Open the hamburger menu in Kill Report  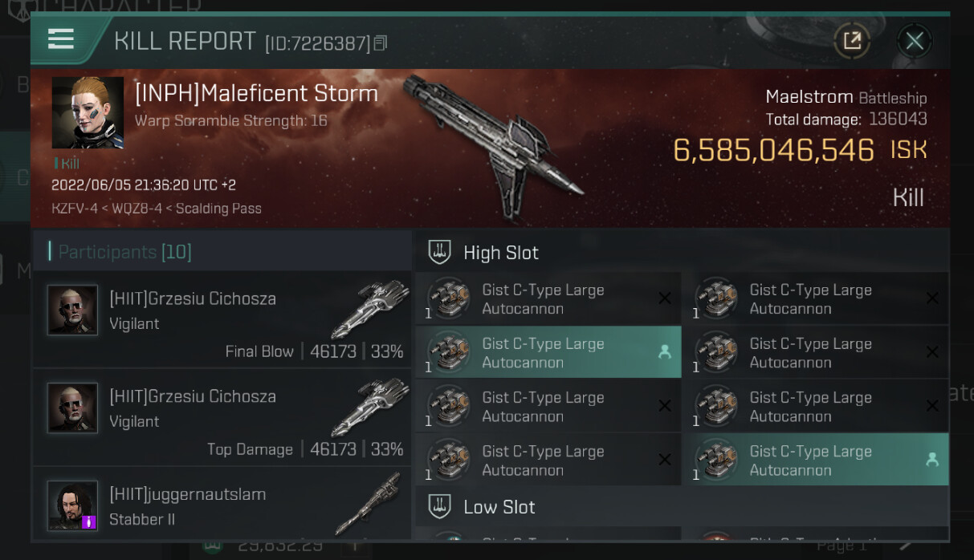61,39
